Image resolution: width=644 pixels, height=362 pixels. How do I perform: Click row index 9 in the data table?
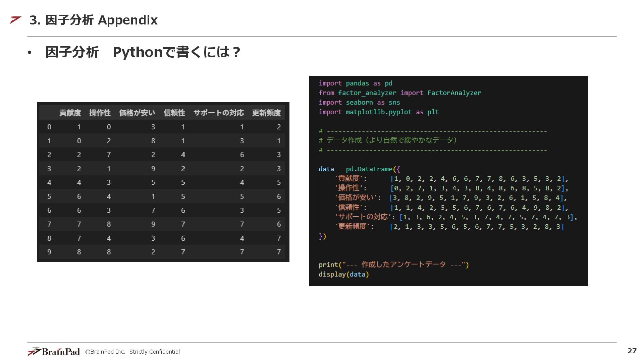pyautogui.click(x=49, y=252)
